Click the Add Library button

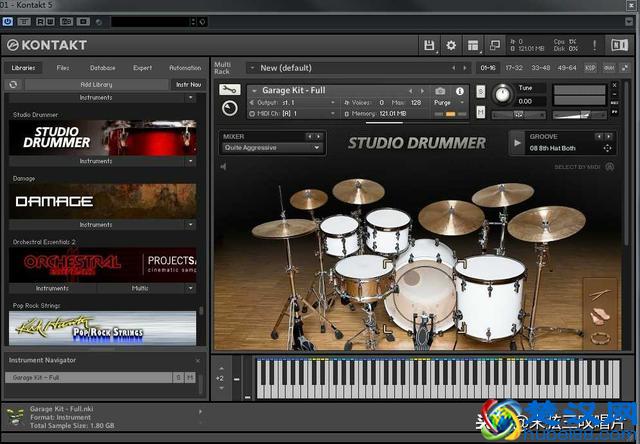click(x=96, y=85)
